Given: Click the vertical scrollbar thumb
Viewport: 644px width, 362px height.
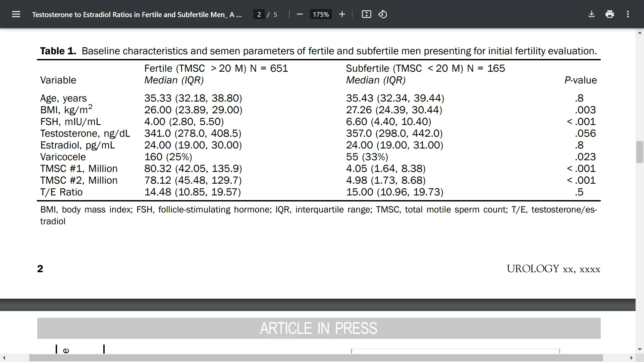Looking at the screenshot, I should pyautogui.click(x=640, y=152).
